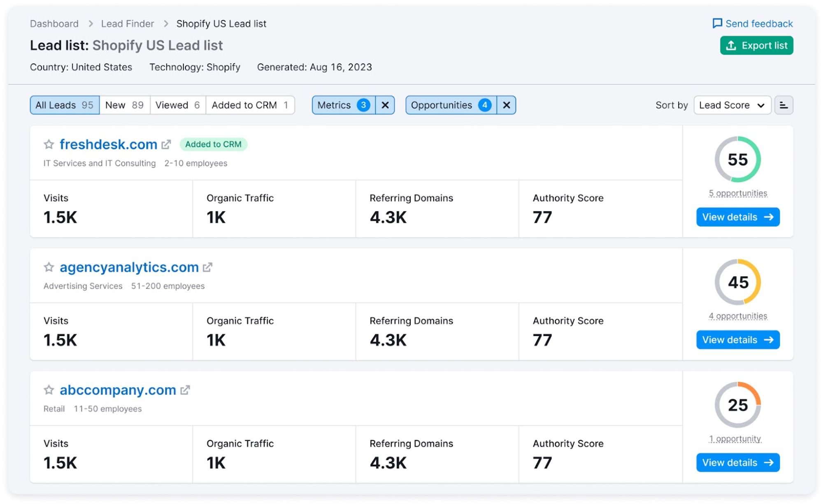This screenshot has width=823, height=504.
Task: Select the Added to CRM tab
Action: pyautogui.click(x=249, y=105)
